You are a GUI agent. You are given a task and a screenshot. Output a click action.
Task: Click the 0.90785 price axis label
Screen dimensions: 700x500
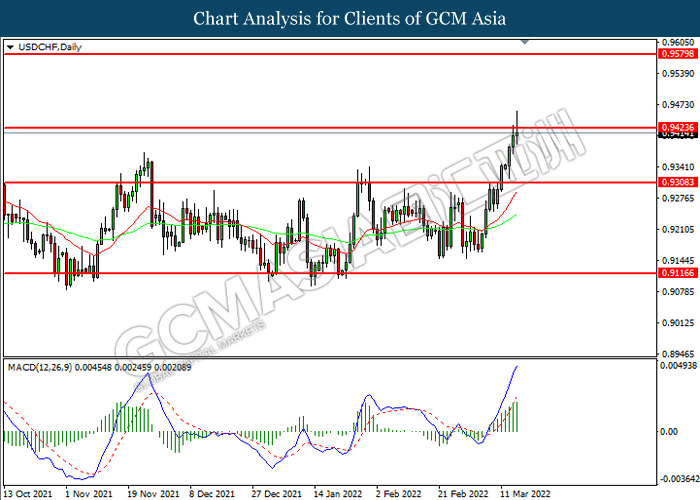[679, 292]
